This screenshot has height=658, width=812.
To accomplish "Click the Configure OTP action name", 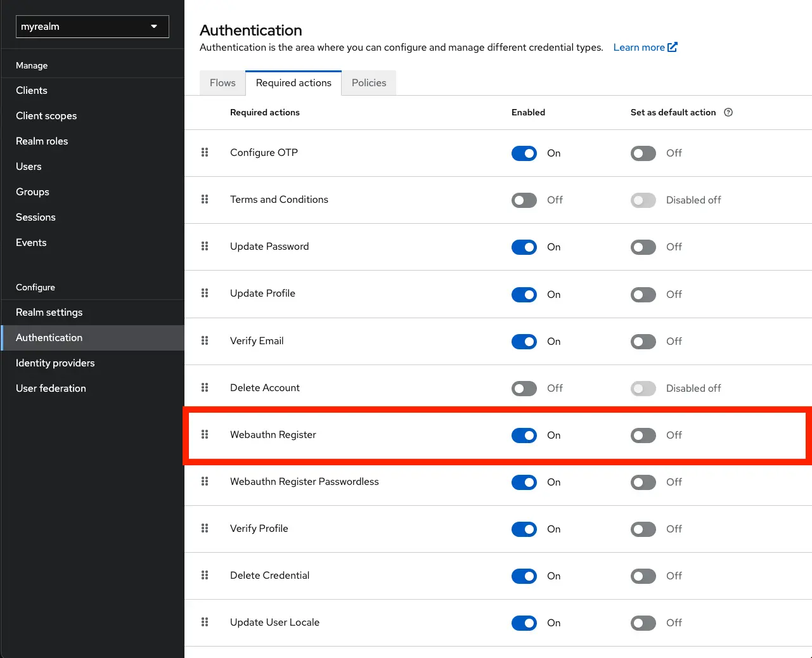I will [264, 152].
